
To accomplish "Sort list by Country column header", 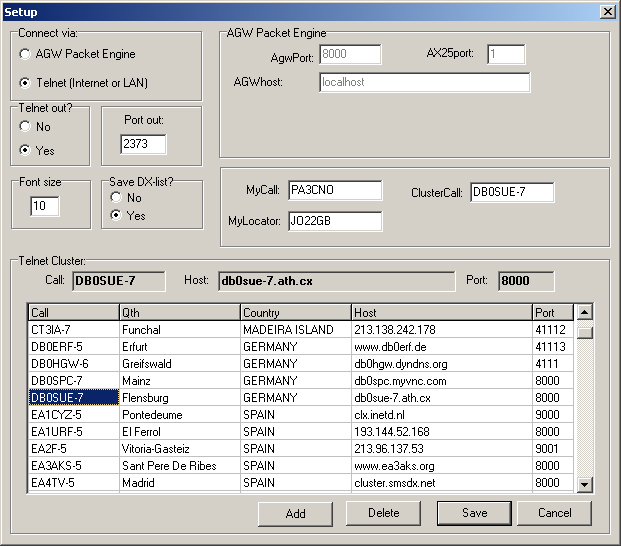I will (295, 313).
